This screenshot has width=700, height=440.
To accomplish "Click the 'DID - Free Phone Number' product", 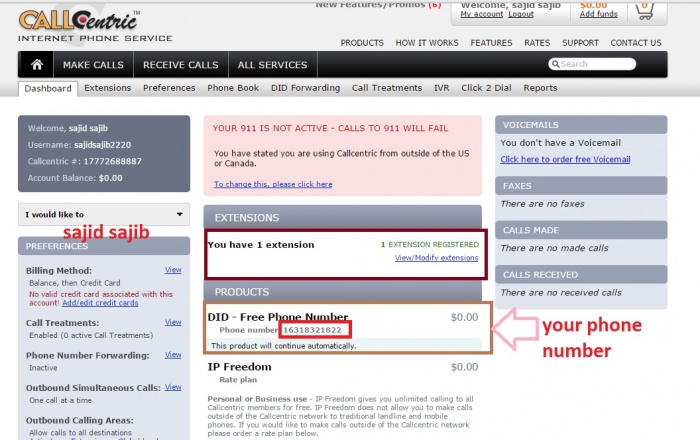I will coord(278,317).
